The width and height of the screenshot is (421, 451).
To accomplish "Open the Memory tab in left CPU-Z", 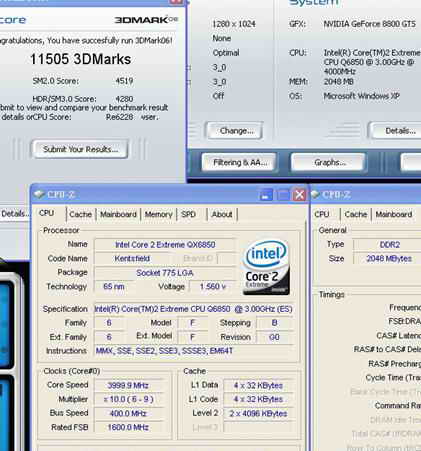I will coord(158,214).
